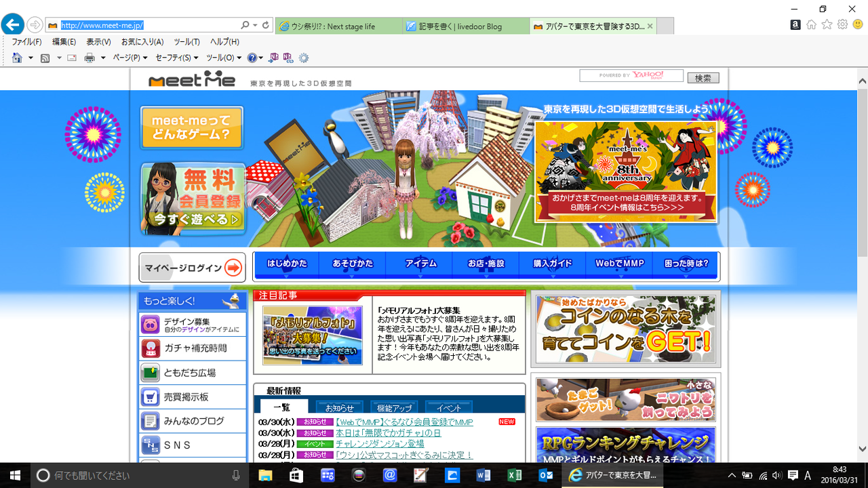The height and width of the screenshot is (488, 868).
Task: Click the RSS feeds icon in command bar
Action: 45,58
